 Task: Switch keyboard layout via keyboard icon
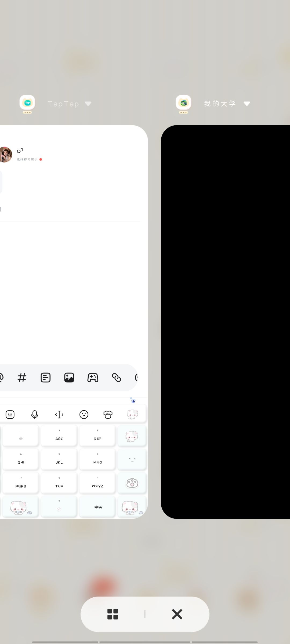[10, 415]
